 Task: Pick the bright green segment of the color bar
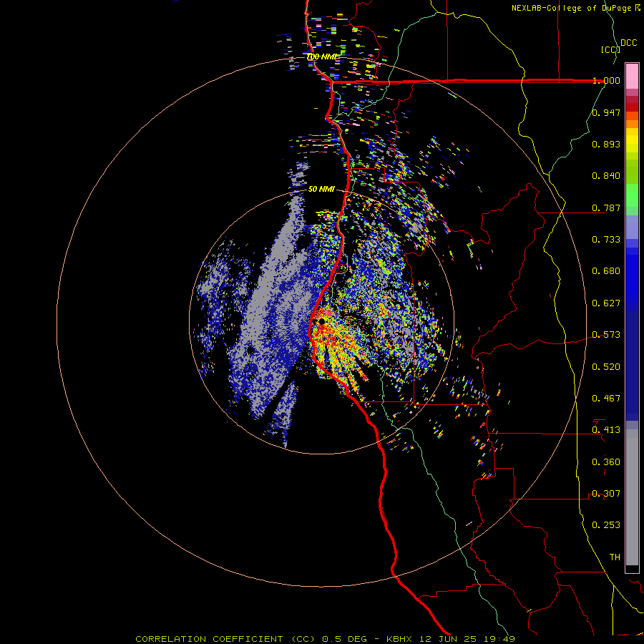pos(632,195)
